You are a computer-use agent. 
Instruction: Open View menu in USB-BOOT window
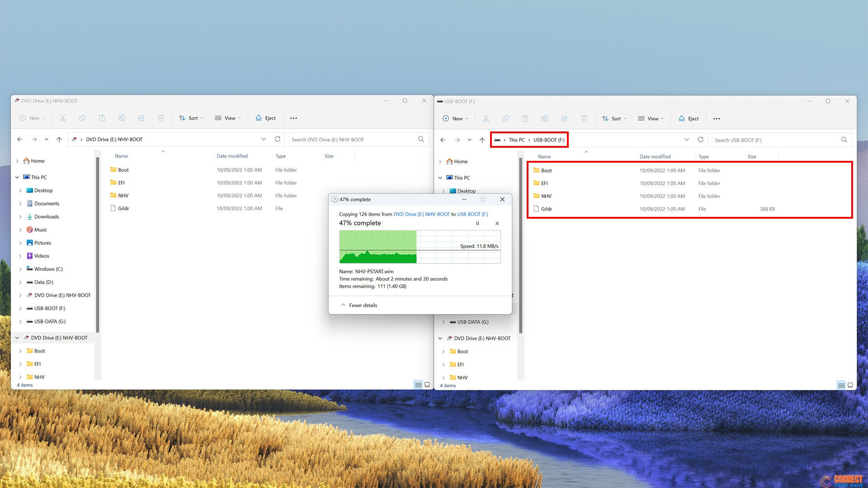click(651, 118)
